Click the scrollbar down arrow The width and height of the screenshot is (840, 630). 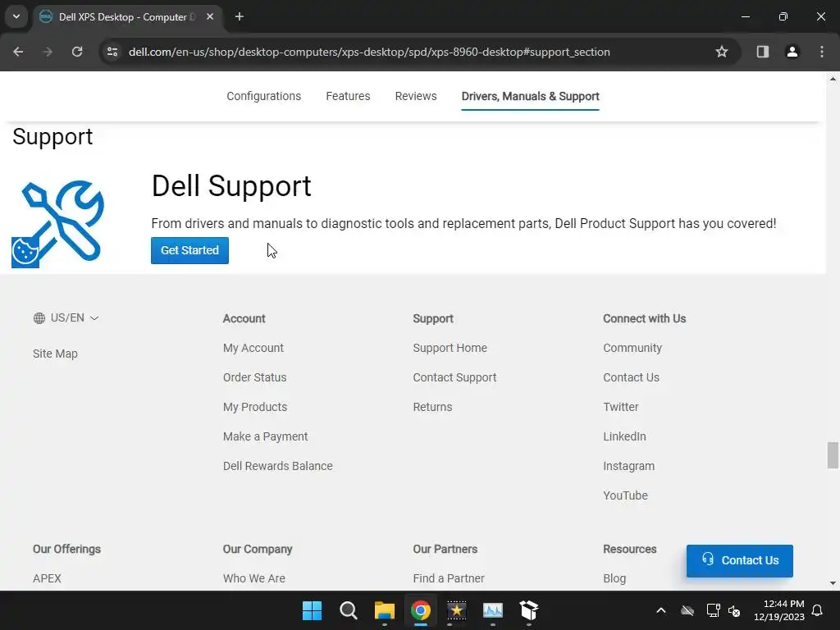[833, 583]
